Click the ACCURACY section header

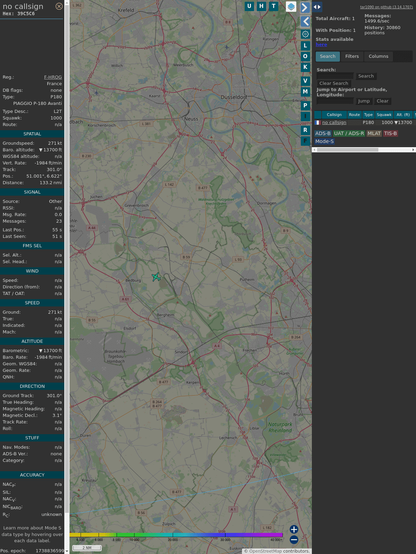32,475
